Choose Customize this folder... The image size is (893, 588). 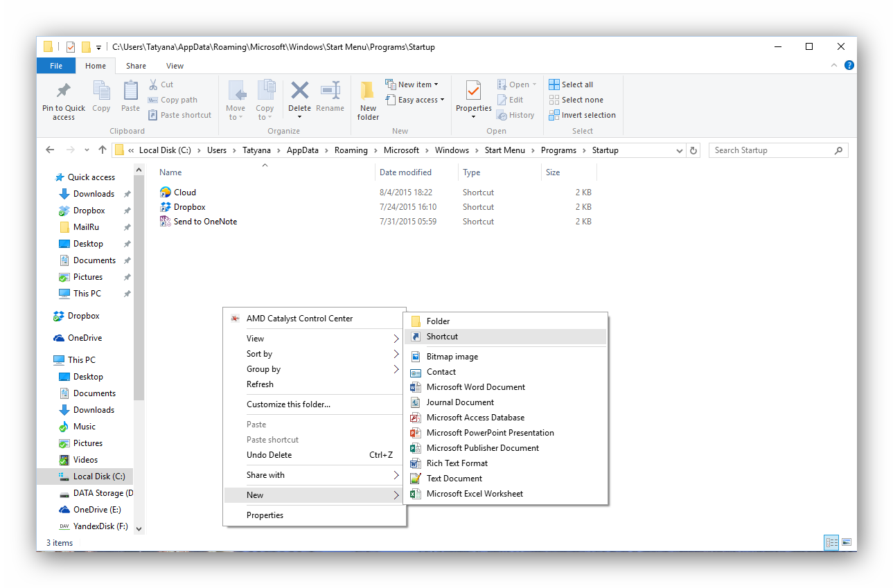[x=315, y=404]
